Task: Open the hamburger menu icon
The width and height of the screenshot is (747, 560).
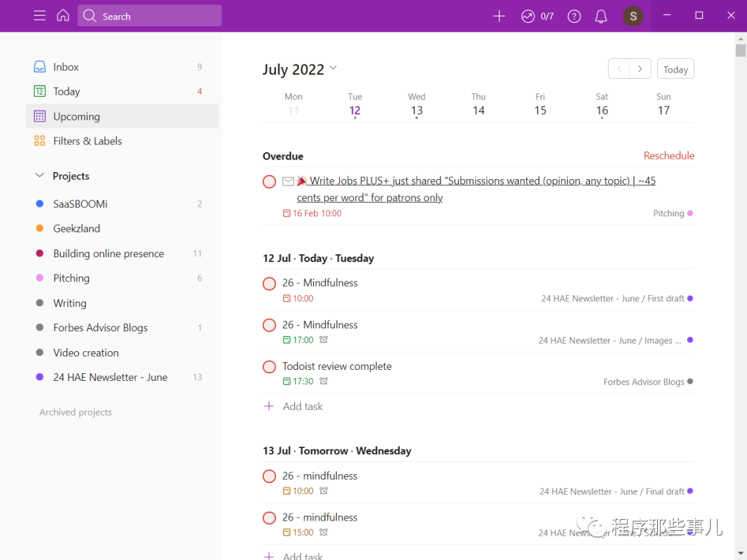Action: pos(39,16)
